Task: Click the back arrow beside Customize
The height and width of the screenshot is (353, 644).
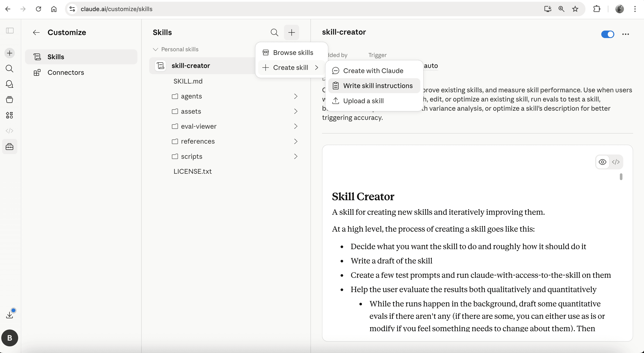Action: point(36,32)
